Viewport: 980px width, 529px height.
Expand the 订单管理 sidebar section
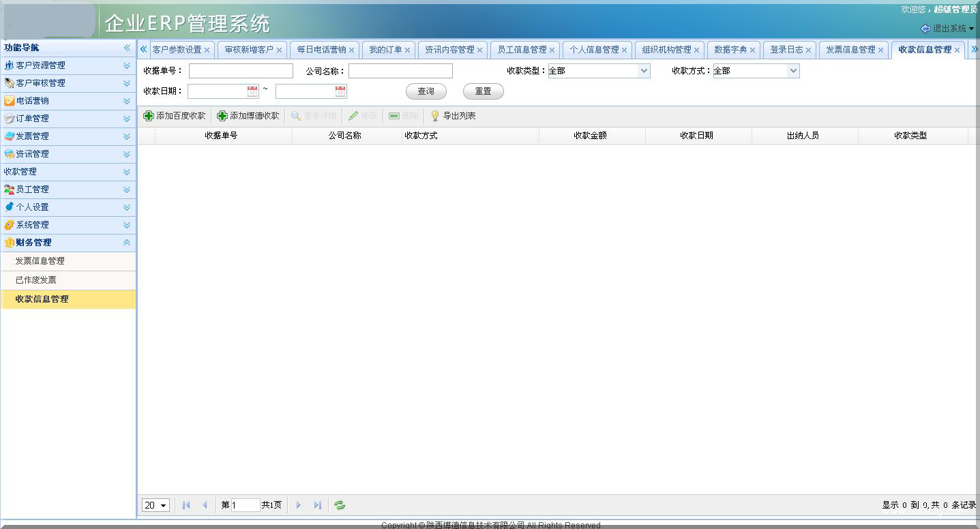click(x=125, y=118)
